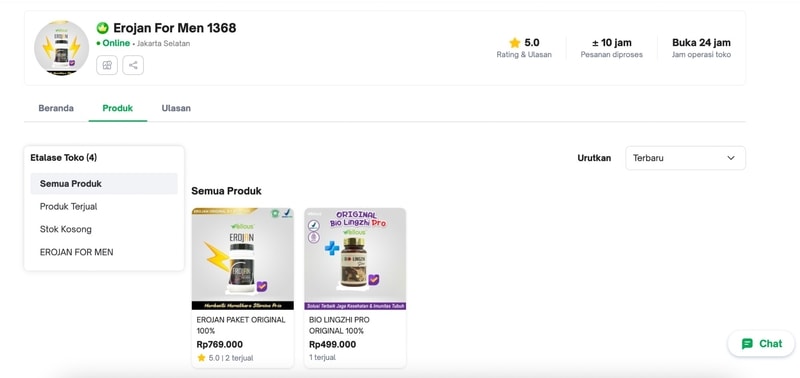Viewport: 800px width, 378px height.
Task: Open the Urutkan Terbaru dropdown
Action: (x=685, y=158)
